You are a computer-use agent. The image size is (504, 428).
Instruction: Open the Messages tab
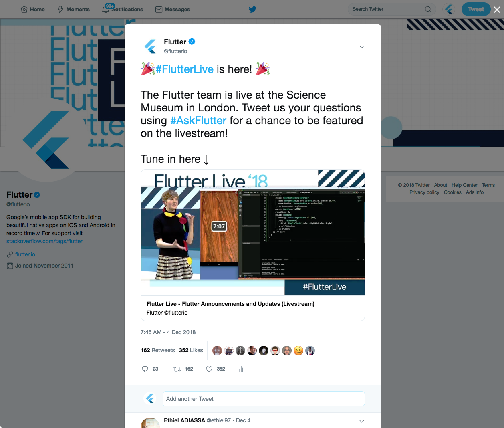click(x=172, y=9)
